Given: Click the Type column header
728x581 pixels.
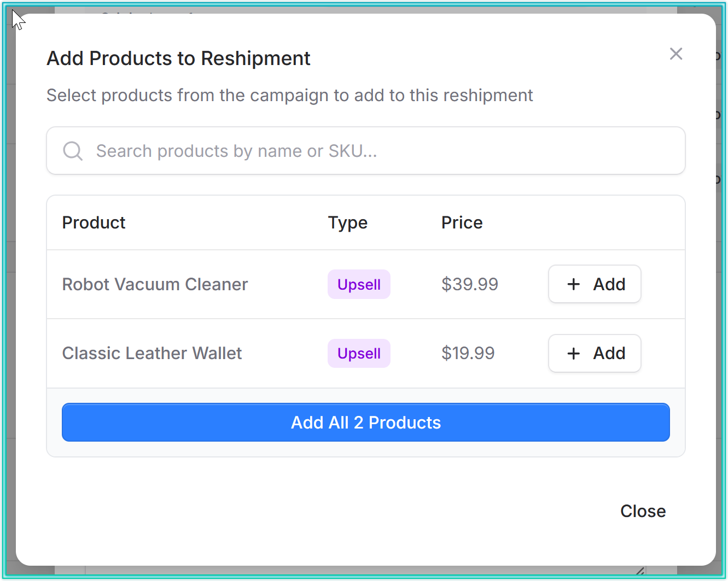Looking at the screenshot, I should click(347, 222).
